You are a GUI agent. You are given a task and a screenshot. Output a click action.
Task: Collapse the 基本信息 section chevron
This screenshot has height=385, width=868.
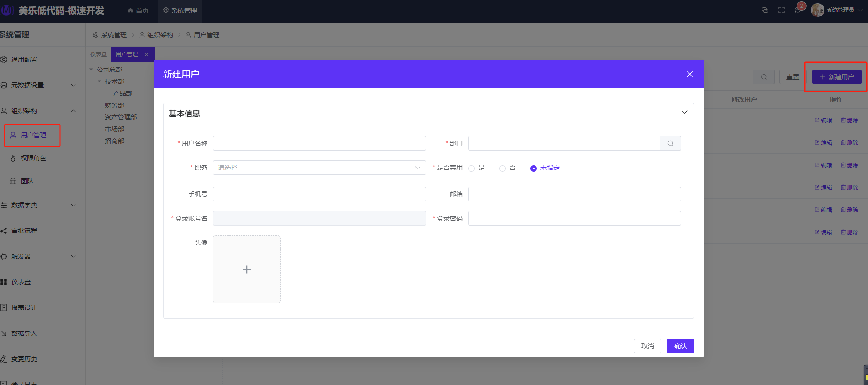[x=684, y=112]
